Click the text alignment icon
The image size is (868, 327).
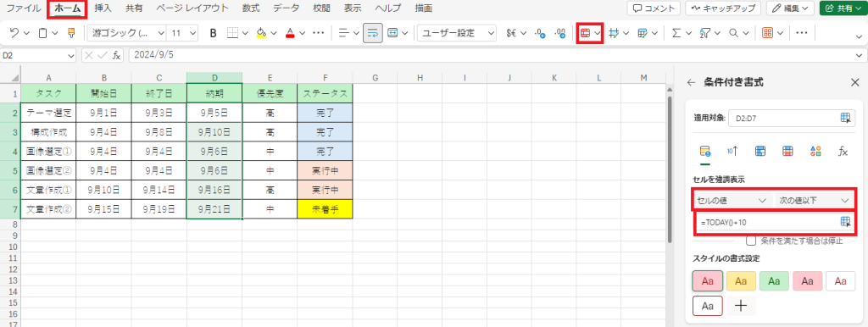(344, 33)
